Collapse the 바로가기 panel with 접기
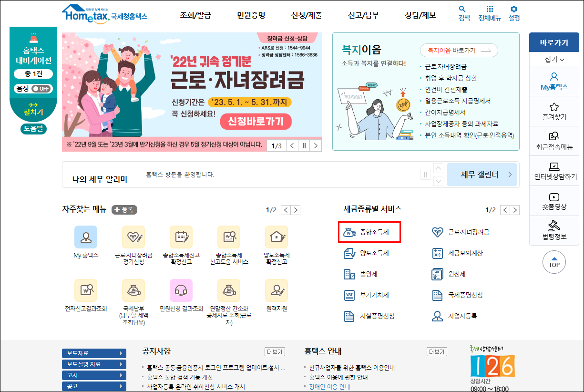This screenshot has width=584, height=392. click(x=554, y=60)
